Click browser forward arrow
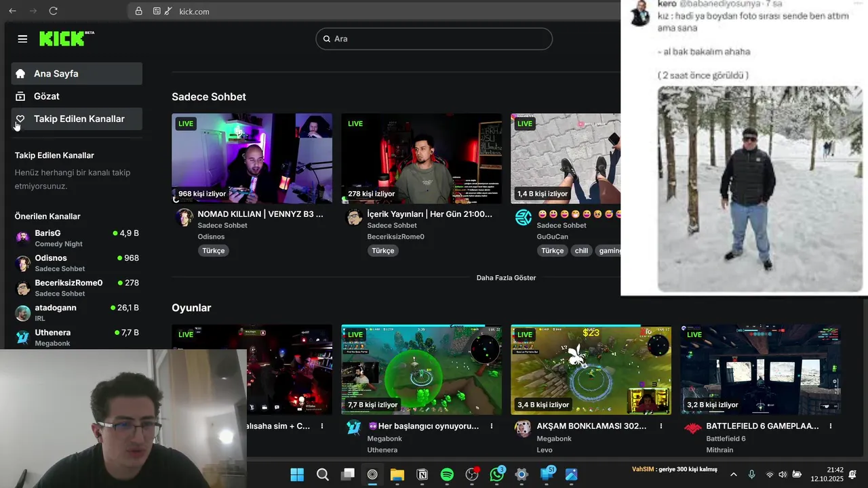 pos(33,11)
